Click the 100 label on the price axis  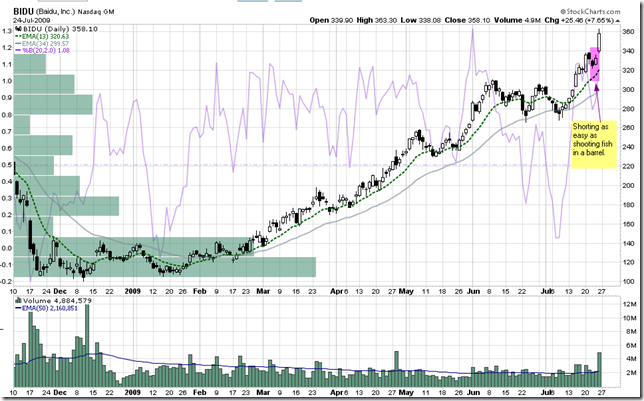pyautogui.click(x=628, y=282)
